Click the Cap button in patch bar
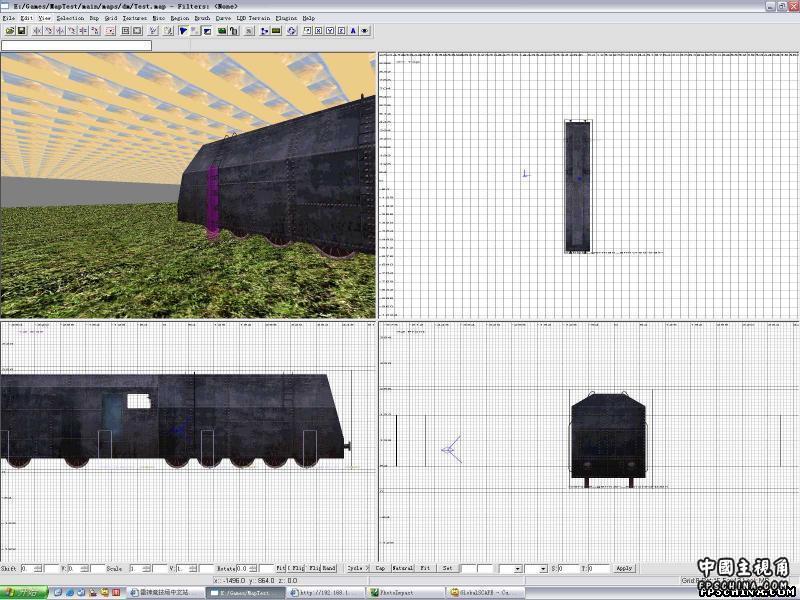The width and height of the screenshot is (800, 600). click(381, 568)
